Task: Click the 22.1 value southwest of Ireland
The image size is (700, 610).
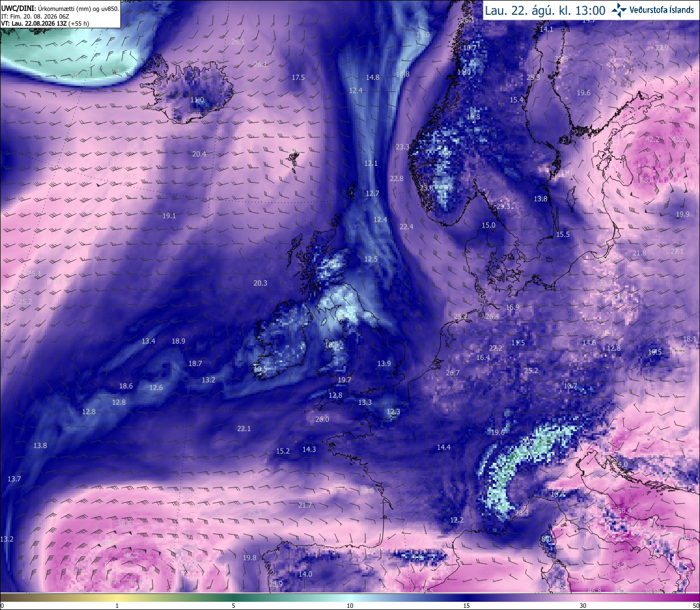Action: point(244,428)
